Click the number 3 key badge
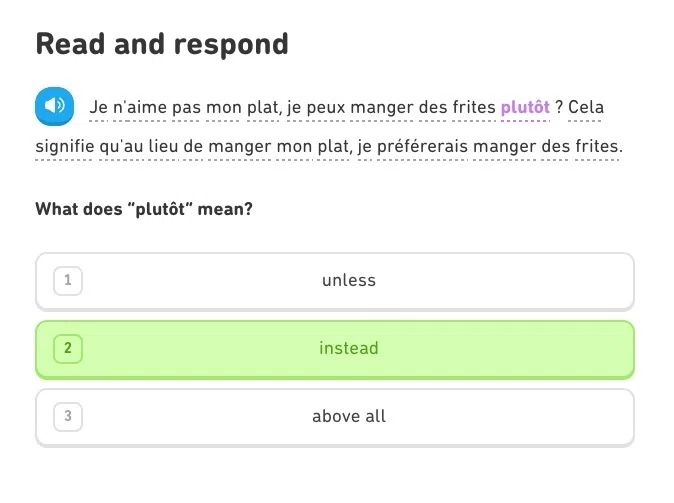674x503 pixels. [68, 417]
